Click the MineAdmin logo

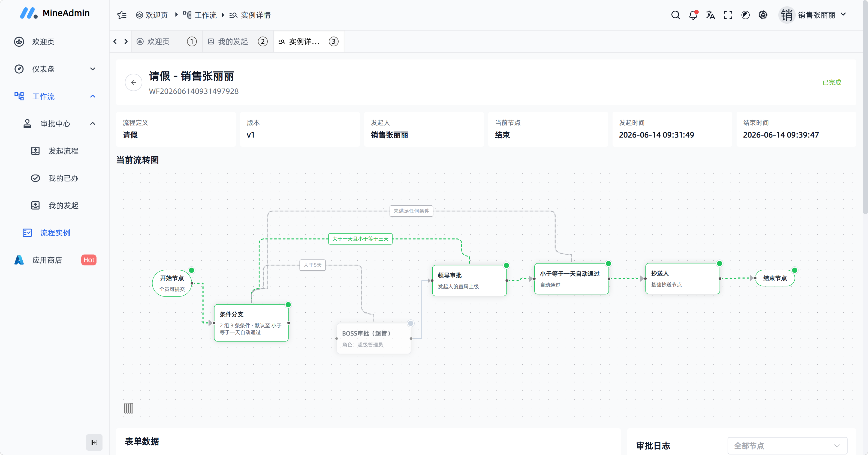[x=55, y=13]
